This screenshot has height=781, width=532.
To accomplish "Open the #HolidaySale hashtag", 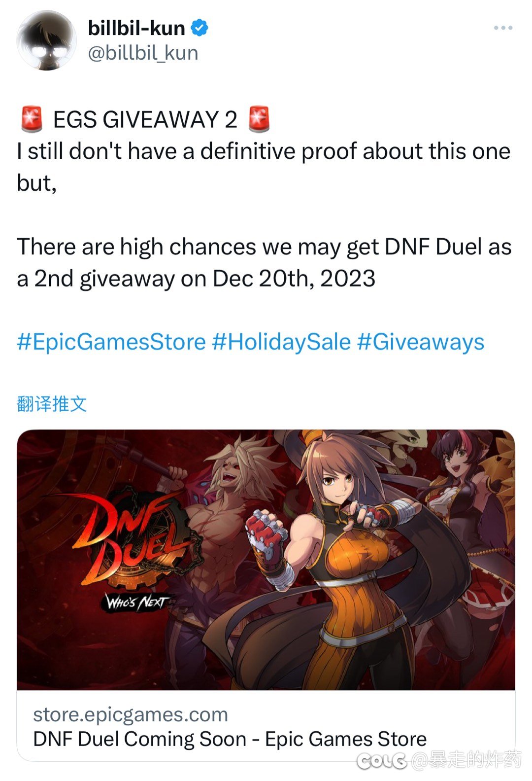I will [281, 342].
